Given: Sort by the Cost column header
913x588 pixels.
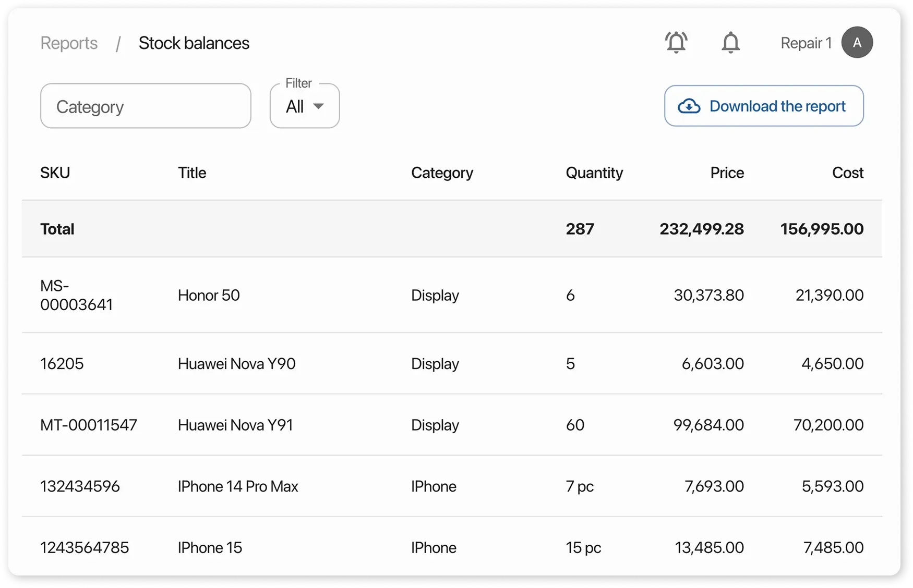Looking at the screenshot, I should 847,173.
